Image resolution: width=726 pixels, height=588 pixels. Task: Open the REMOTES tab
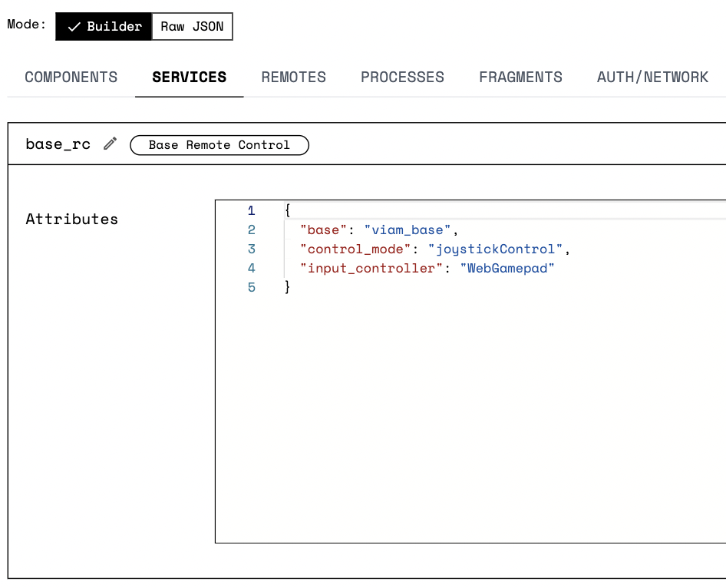click(x=293, y=77)
